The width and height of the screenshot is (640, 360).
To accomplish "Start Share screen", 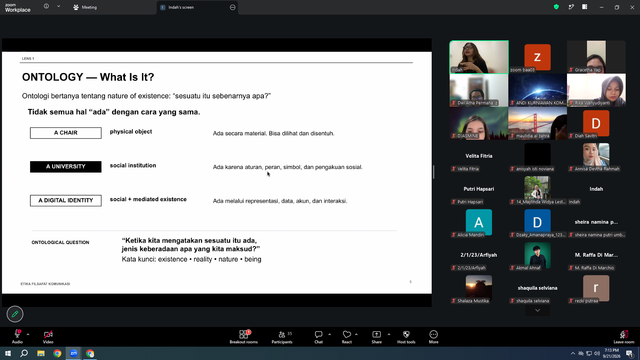I will (x=376, y=337).
